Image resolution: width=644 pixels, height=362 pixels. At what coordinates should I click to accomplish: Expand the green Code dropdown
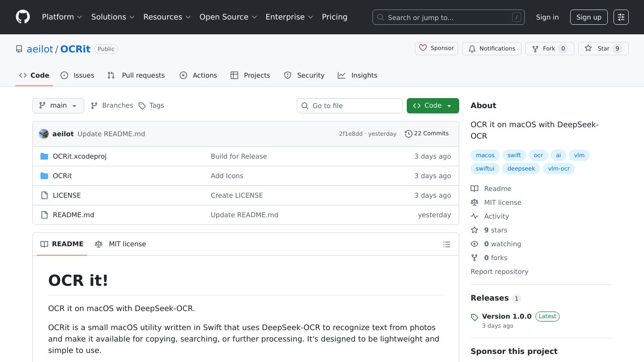pos(433,106)
